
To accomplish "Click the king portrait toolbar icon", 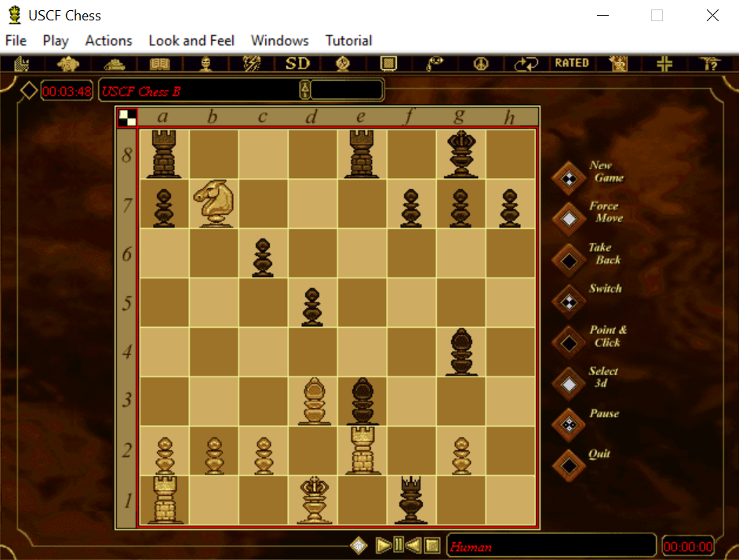I will click(x=618, y=64).
